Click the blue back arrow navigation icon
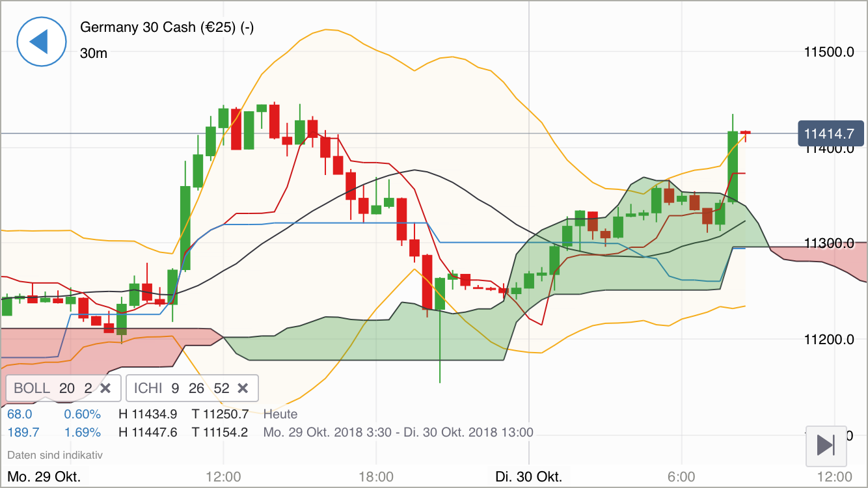This screenshot has height=488, width=868. click(42, 42)
